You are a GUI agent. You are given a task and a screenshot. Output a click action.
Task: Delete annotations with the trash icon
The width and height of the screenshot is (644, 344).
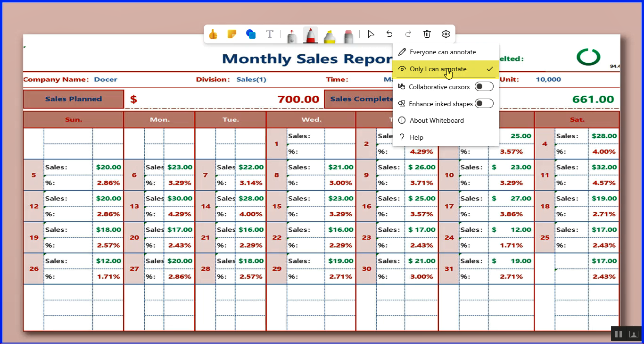pyautogui.click(x=427, y=34)
